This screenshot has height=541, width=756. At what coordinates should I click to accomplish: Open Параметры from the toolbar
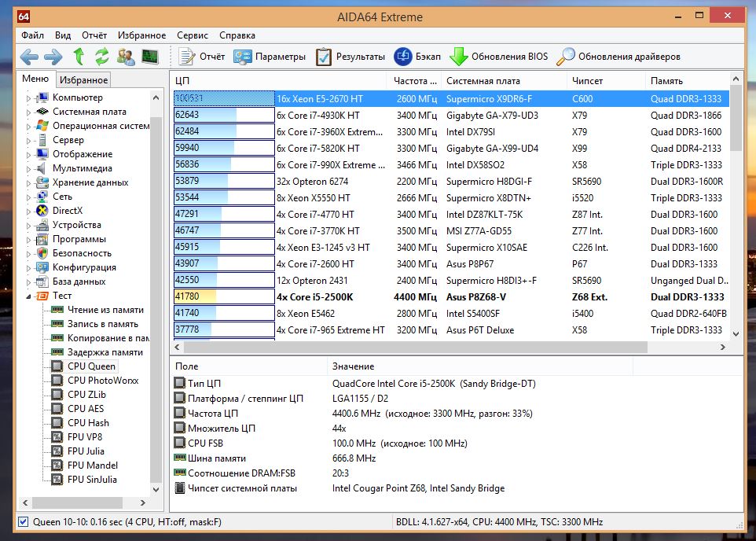point(270,57)
